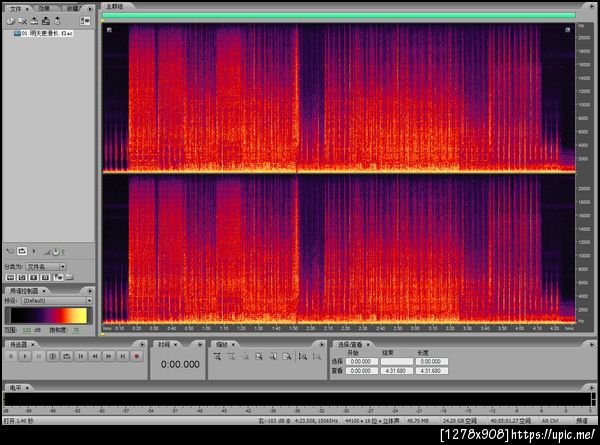This screenshot has width=600, height=445.
Task: Click the 24.20 GB free space status entry
Action: pyautogui.click(x=460, y=421)
